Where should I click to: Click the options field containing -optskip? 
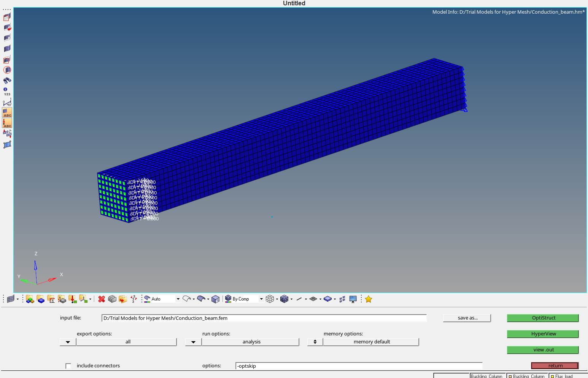pyautogui.click(x=359, y=366)
